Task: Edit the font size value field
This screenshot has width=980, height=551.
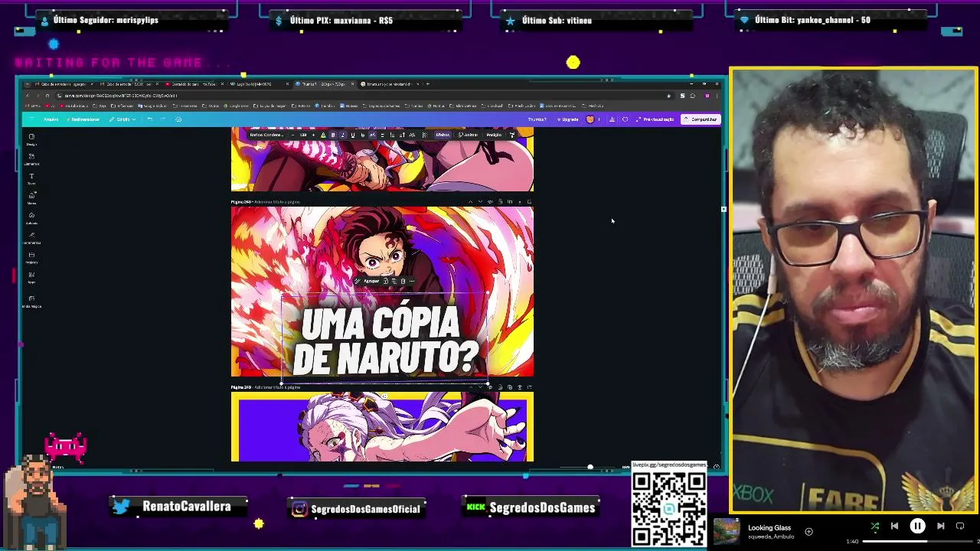Action: pos(303,135)
